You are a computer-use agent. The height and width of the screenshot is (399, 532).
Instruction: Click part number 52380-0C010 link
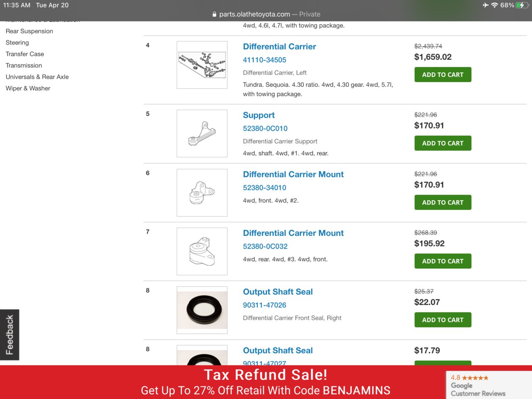pyautogui.click(x=265, y=128)
